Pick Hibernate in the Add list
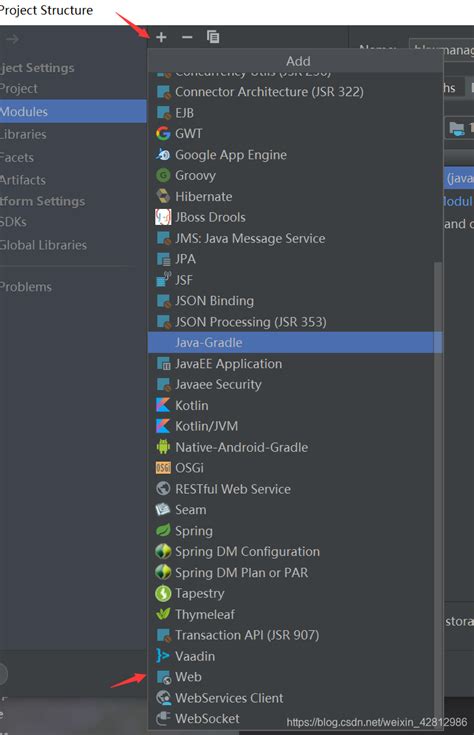474x735 pixels. tap(296, 196)
